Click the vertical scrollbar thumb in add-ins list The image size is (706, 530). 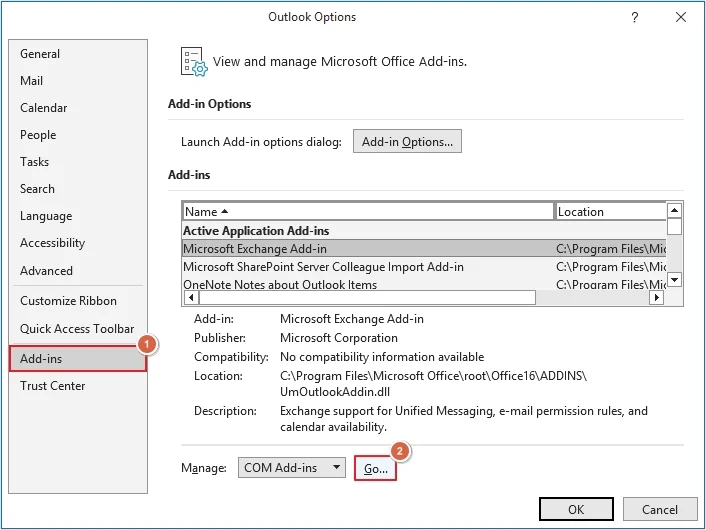pyautogui.click(x=674, y=226)
